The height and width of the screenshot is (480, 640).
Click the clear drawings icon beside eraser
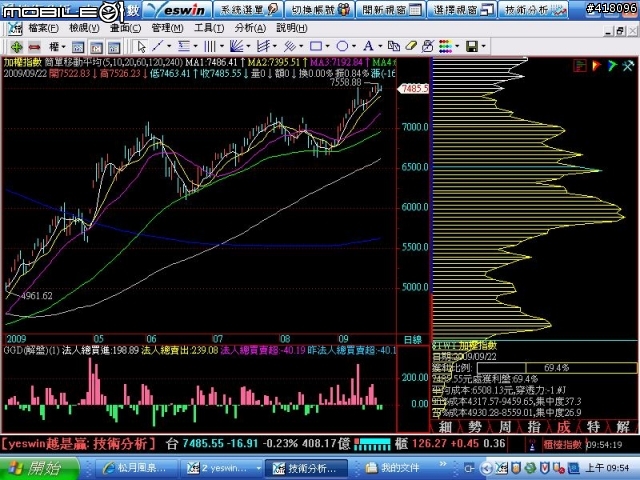click(x=428, y=46)
